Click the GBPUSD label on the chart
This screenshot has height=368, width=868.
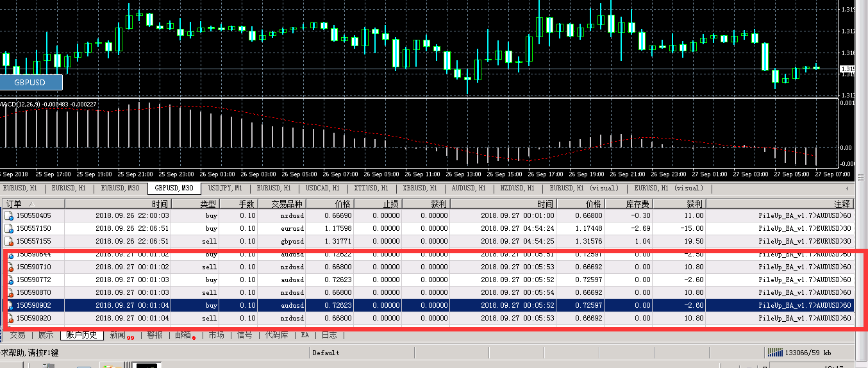[x=31, y=83]
